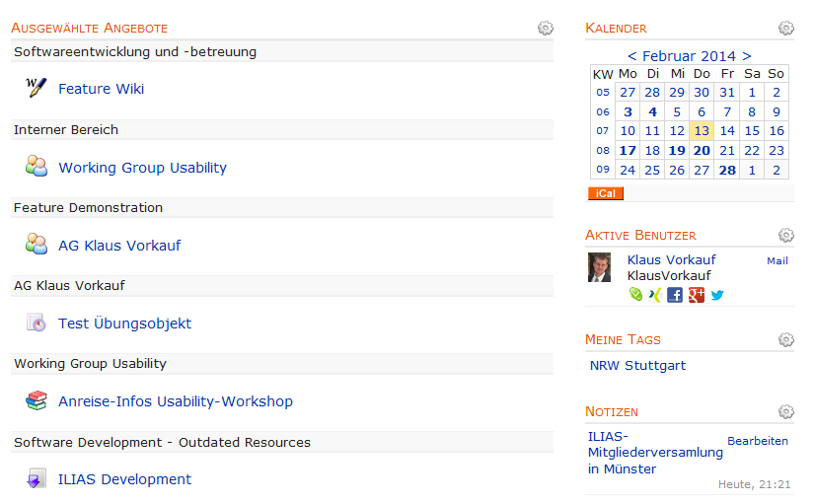Open Anreise-Infos Usability-Workshop link
The width and height of the screenshot is (814, 504).
176,401
